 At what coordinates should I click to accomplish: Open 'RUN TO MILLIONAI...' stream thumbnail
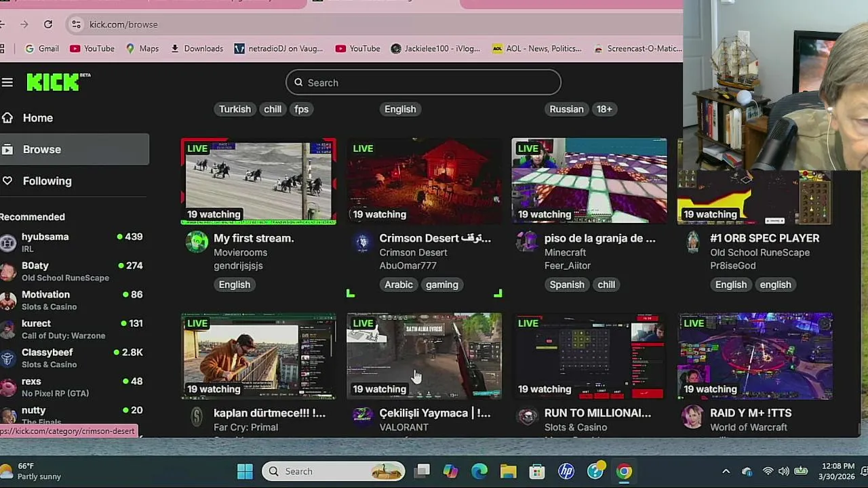pyautogui.click(x=589, y=356)
